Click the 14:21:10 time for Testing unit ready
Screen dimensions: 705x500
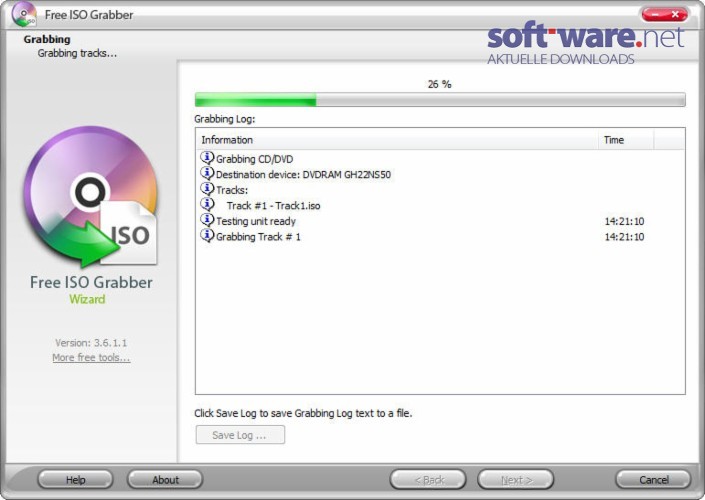point(624,221)
